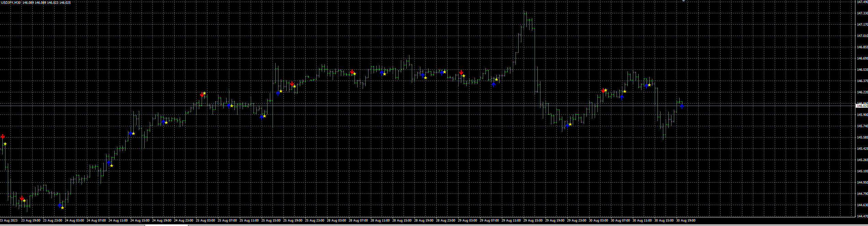The image size is (868, 226).
Task: Click the blue up arrow near 28 Aug 11:00
Action: click(x=382, y=72)
